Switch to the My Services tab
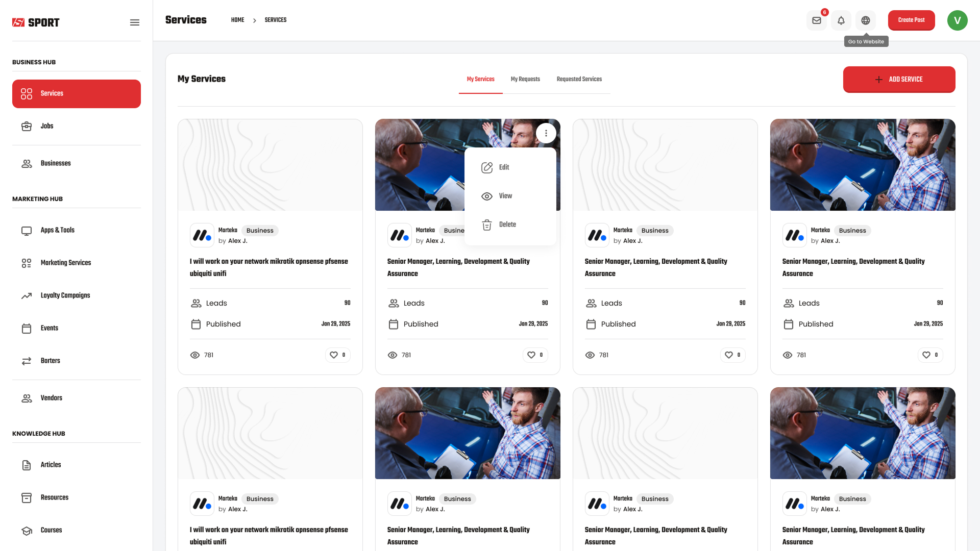This screenshot has width=980, height=551. (481, 79)
